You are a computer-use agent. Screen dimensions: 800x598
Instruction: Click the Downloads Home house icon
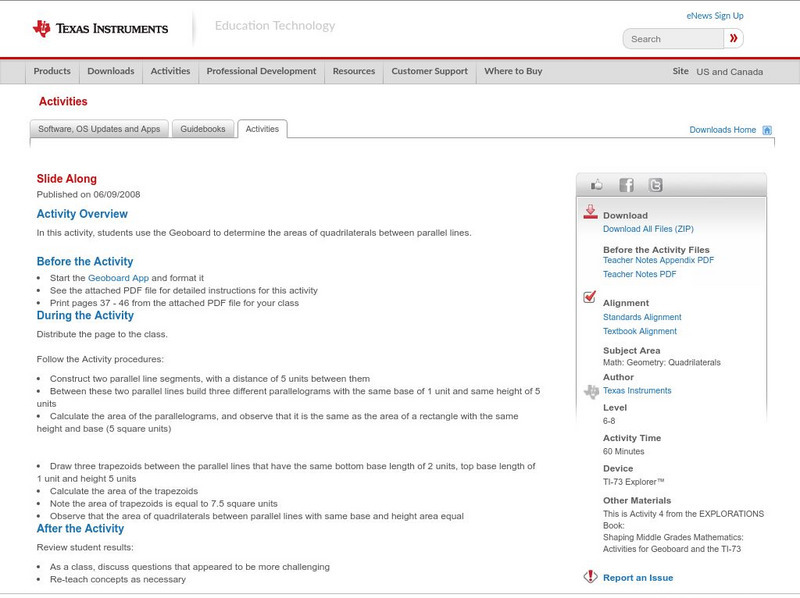[767, 130]
